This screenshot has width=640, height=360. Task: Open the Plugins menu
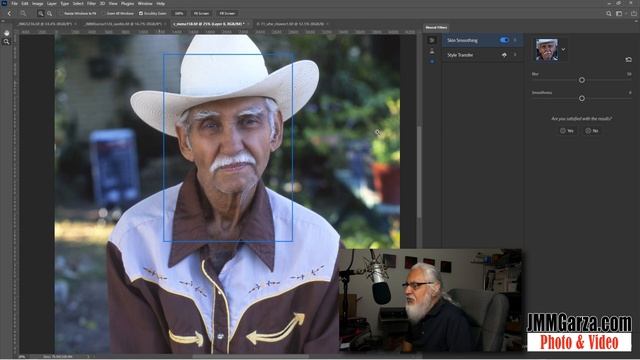pos(127,3)
